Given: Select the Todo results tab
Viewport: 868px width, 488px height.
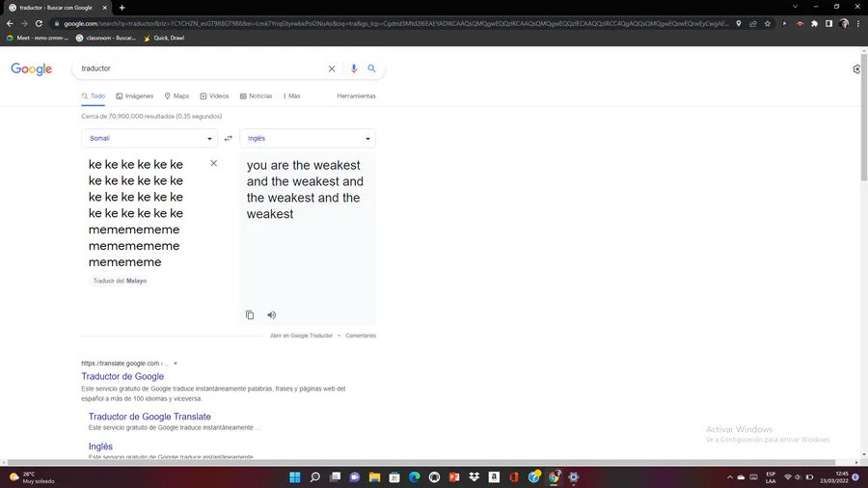Looking at the screenshot, I should [93, 96].
